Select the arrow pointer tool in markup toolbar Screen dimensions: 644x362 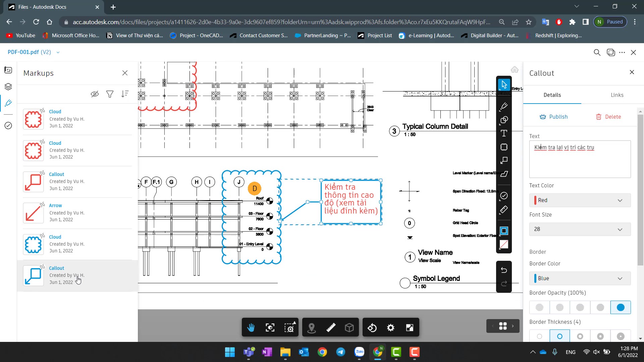pos(504,85)
